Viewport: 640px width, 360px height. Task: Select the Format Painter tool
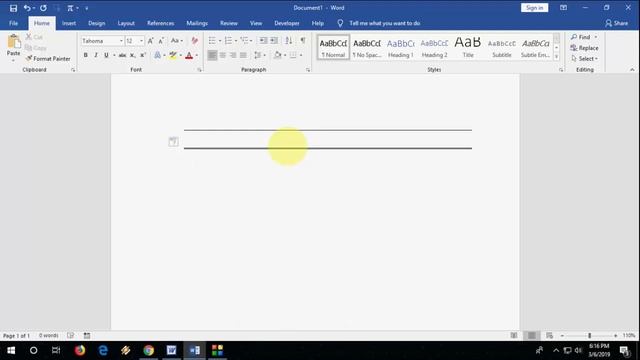click(x=48, y=59)
